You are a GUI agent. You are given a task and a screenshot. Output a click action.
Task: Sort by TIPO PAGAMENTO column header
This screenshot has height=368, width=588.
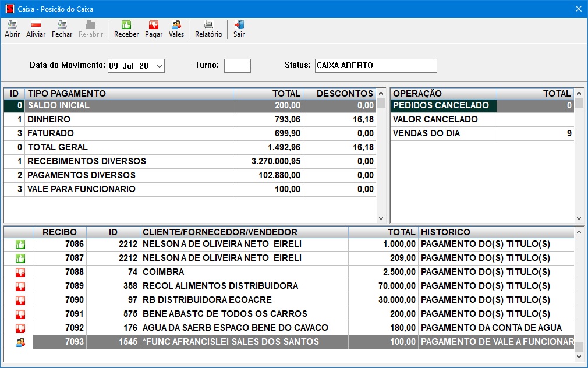(x=128, y=93)
